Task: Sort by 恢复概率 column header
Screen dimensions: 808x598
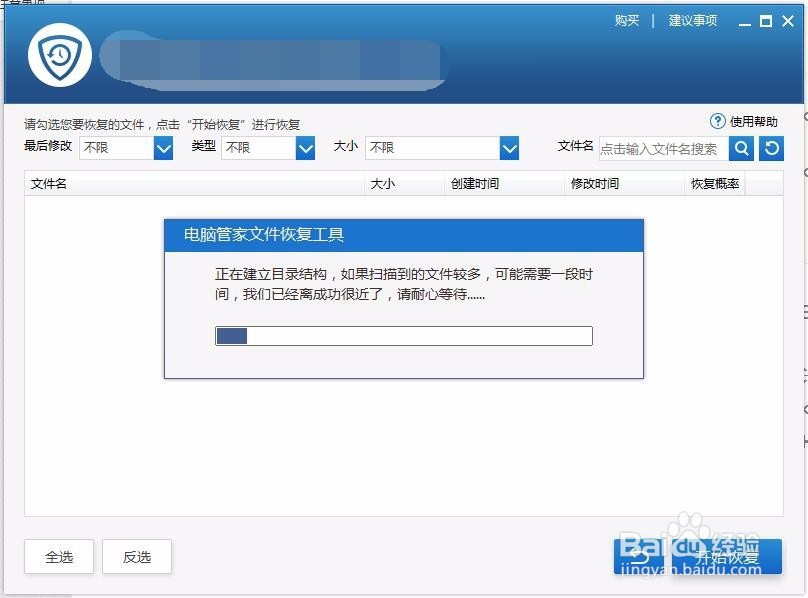Action: click(715, 184)
